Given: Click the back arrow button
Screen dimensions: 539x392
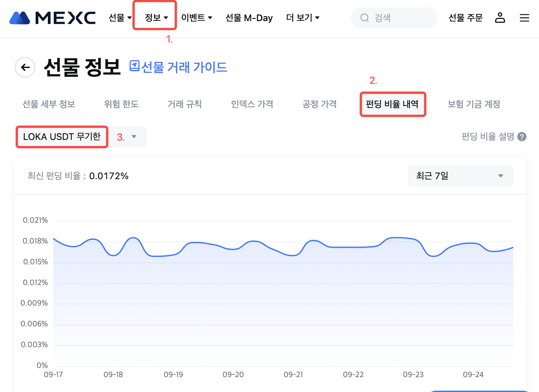Looking at the screenshot, I should 25,67.
